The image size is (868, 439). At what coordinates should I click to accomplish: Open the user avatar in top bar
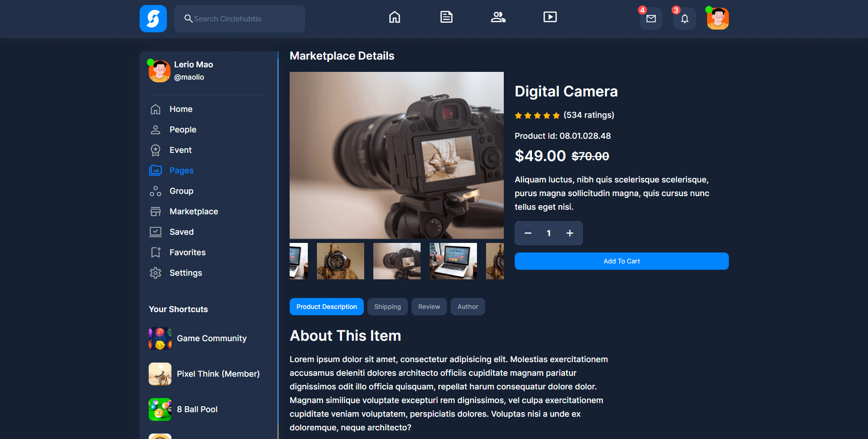(718, 19)
